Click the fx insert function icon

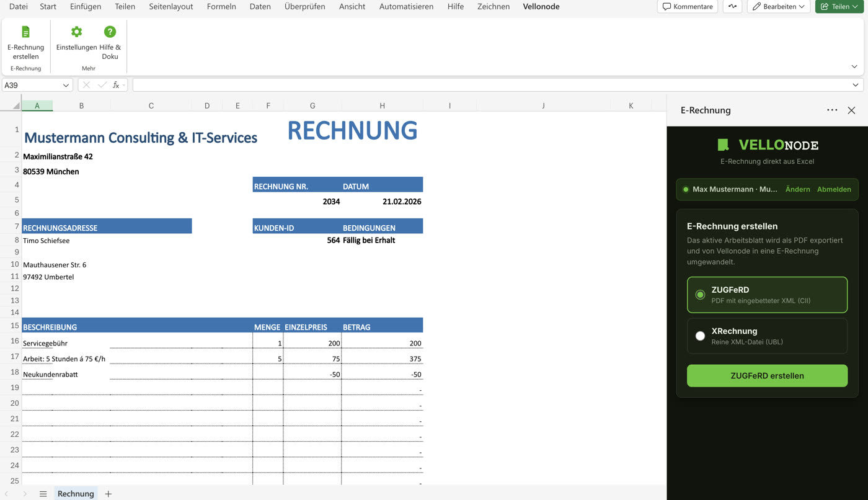click(116, 85)
